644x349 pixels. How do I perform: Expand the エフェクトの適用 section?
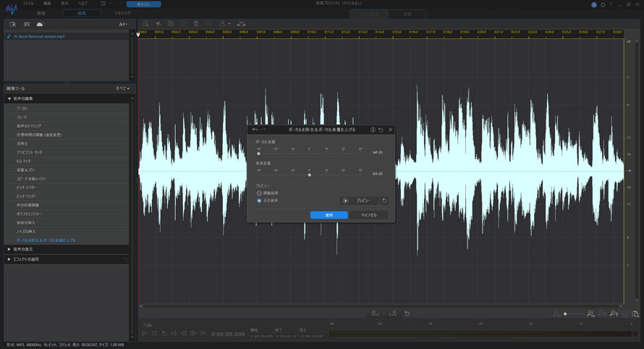pos(29,259)
